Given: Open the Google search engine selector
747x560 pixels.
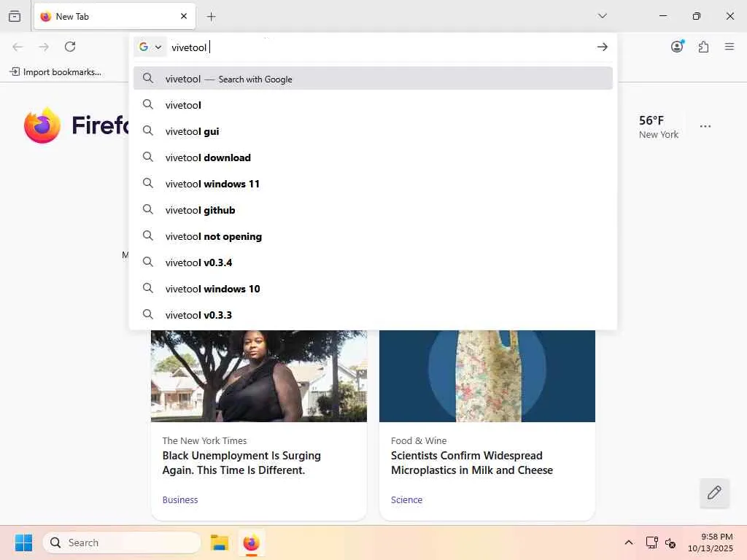Looking at the screenshot, I should (x=150, y=47).
